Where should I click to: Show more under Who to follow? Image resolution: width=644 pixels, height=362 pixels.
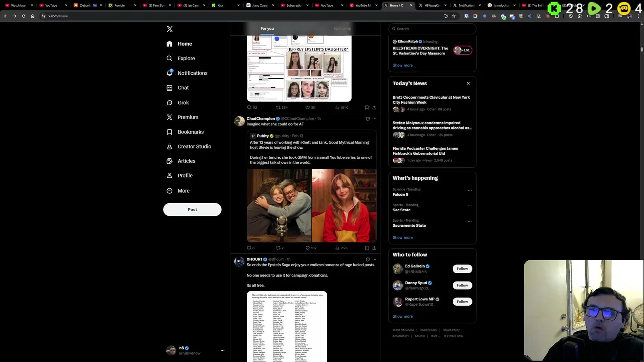click(x=403, y=316)
